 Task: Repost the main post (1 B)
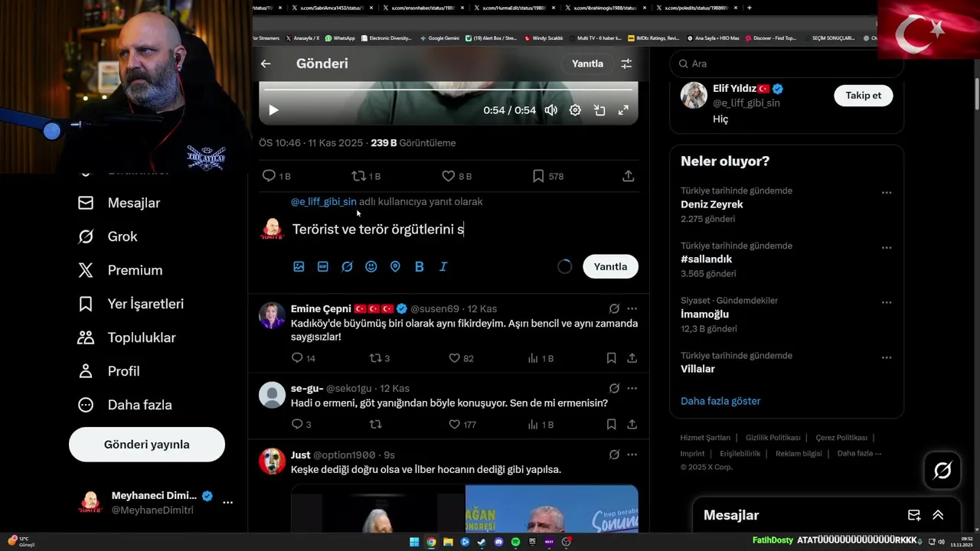366,176
